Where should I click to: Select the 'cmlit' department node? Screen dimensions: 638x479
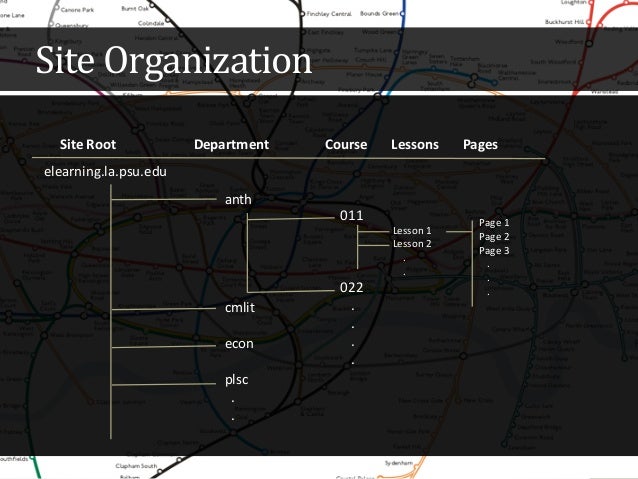tap(240, 307)
